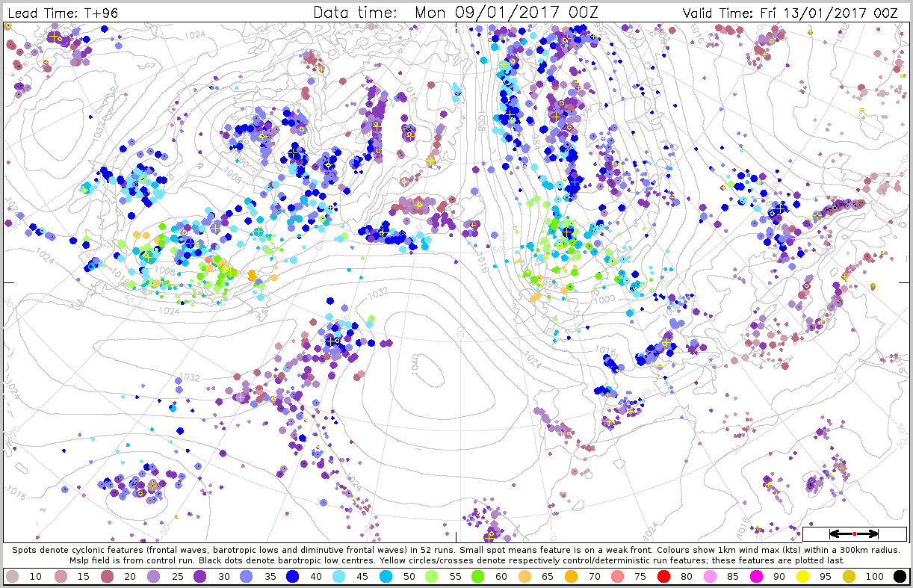Select the purple swatch between 25 and 30
Screen dimensions: 913x588
pos(201,576)
